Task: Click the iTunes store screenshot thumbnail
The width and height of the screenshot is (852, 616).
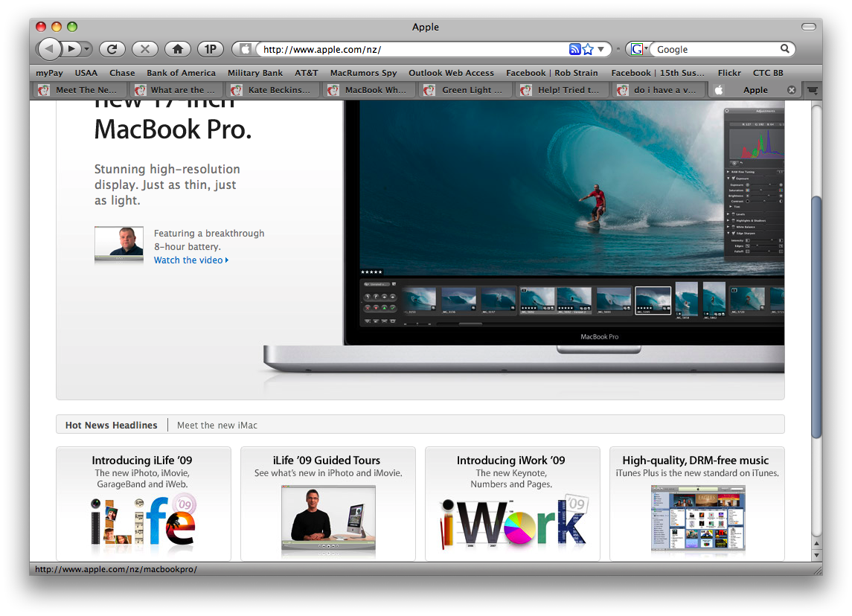Action: (x=698, y=519)
